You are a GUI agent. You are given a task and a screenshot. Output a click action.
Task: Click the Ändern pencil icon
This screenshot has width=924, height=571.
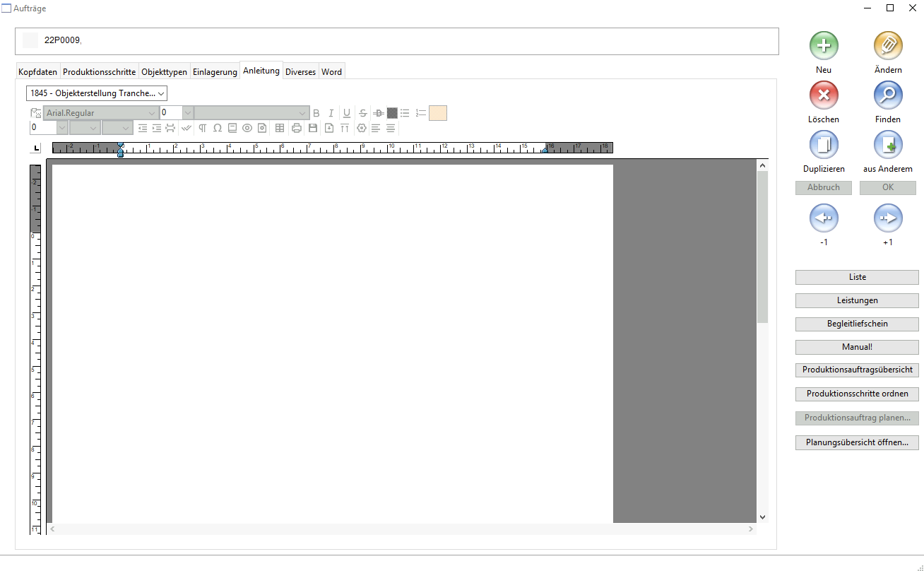point(888,46)
